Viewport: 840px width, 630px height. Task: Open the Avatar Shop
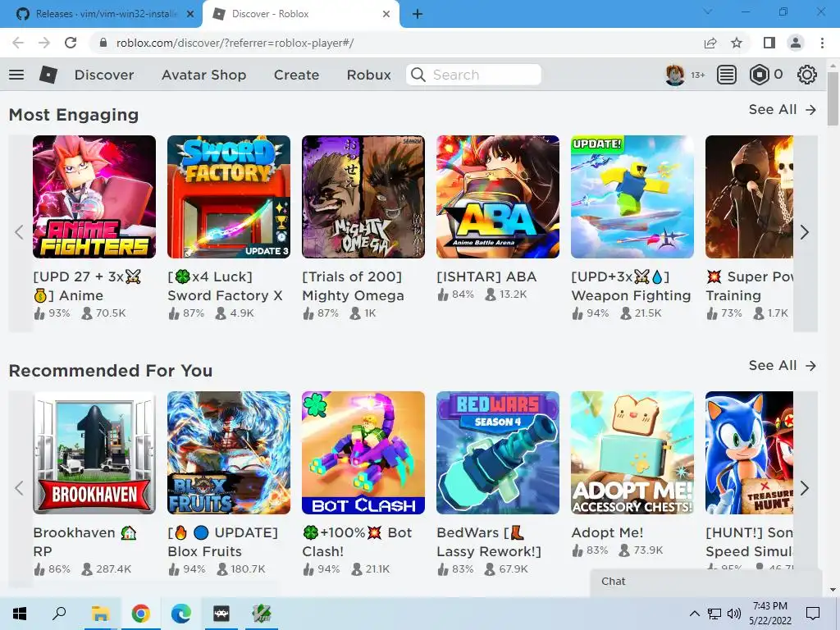[x=203, y=75]
